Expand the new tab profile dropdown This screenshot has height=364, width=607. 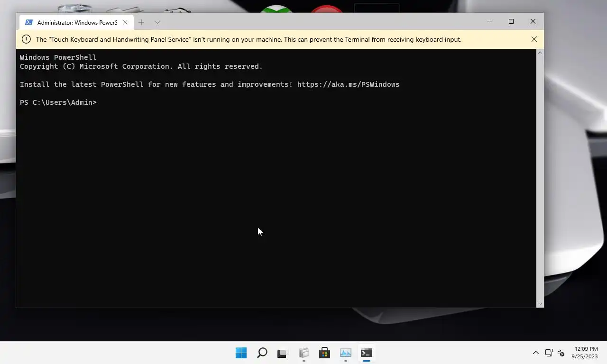click(157, 22)
